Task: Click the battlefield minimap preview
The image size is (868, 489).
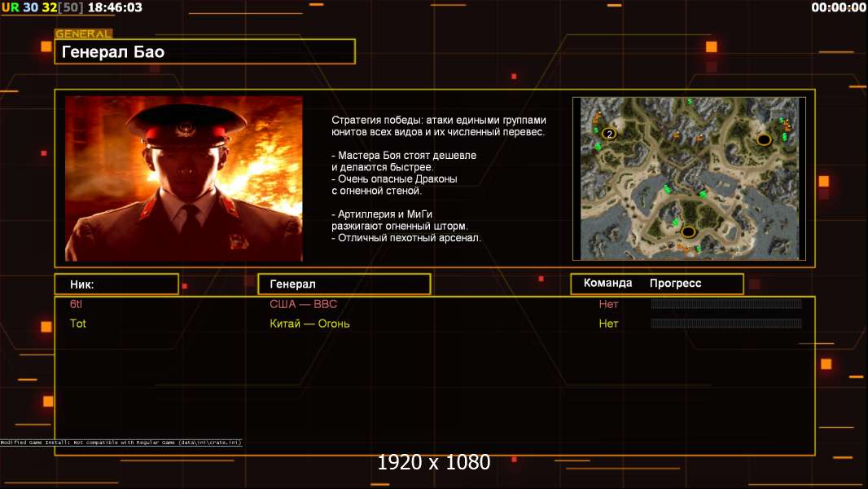Action: click(x=689, y=178)
